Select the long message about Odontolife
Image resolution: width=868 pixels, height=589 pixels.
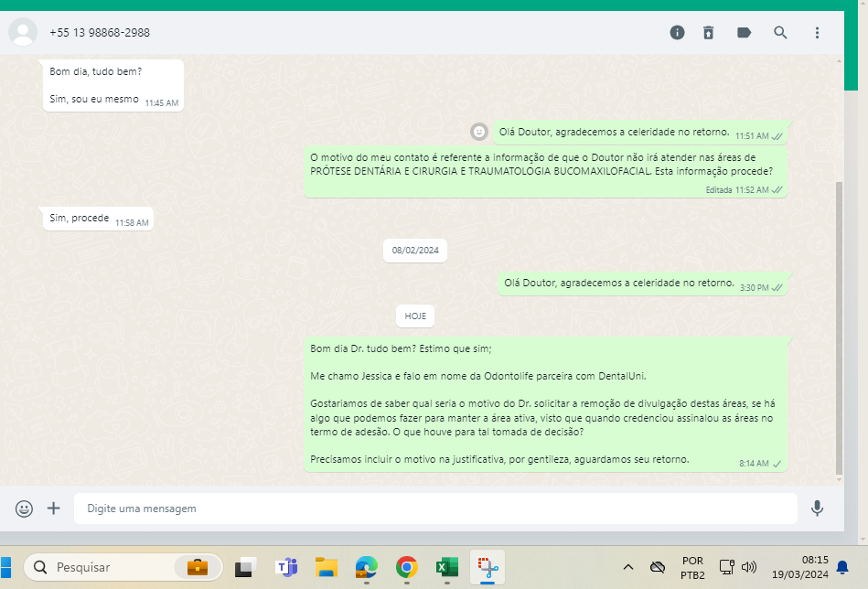point(545,404)
